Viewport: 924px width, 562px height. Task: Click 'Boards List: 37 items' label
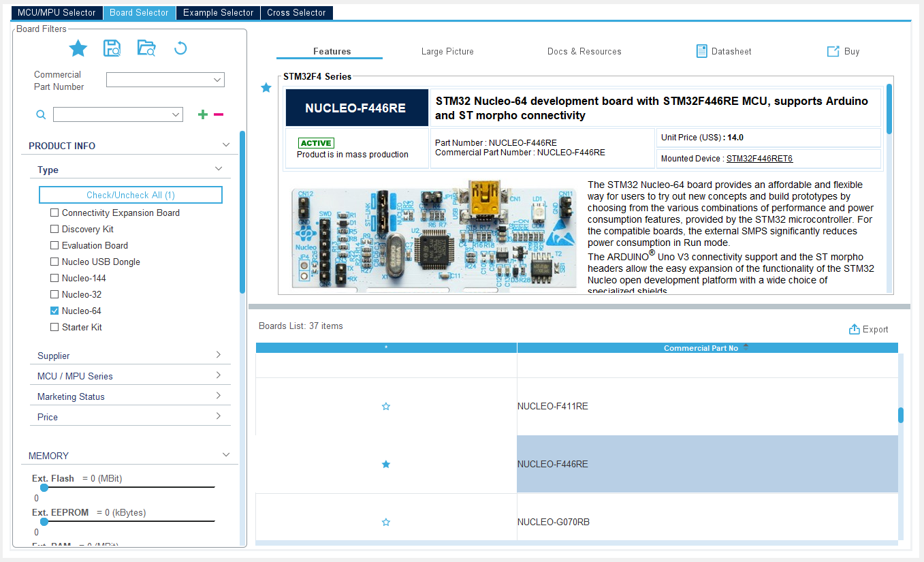(x=300, y=326)
